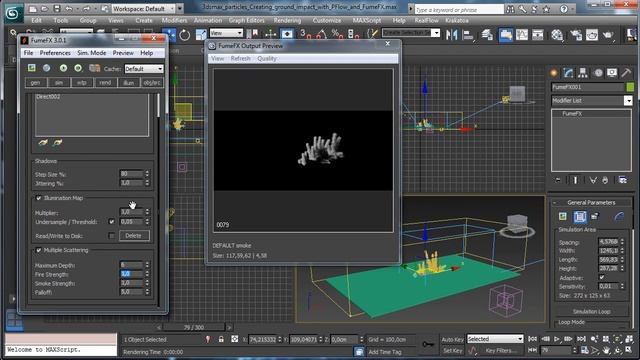Toggle the Percent Snap icon
Screen dimensions: 640x360
[337, 34]
